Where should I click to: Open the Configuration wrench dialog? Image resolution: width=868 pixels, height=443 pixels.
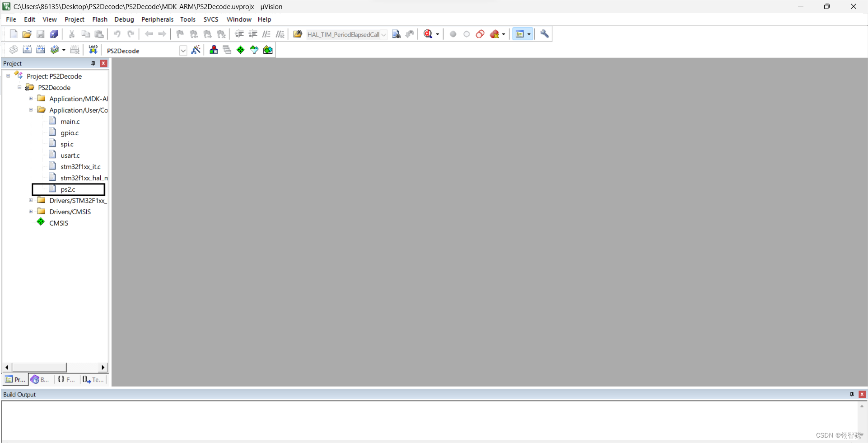544,34
